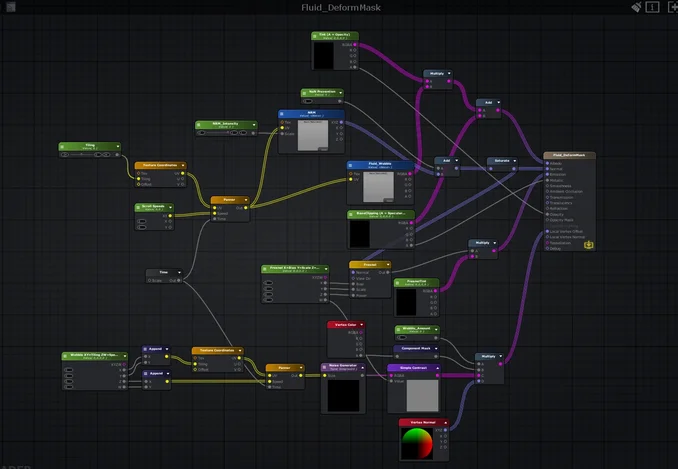Click the Saturate node title
This screenshot has width=678, height=469.
click(500, 160)
